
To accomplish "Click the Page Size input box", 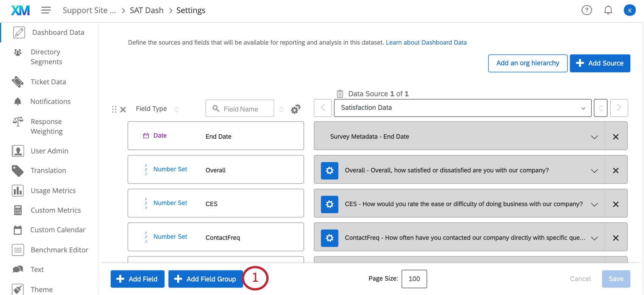I will [414, 279].
